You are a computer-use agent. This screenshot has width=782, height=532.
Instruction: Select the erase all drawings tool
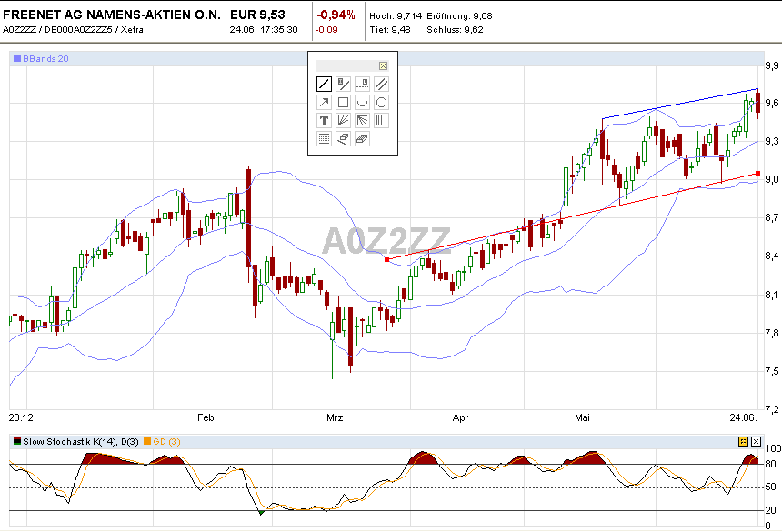click(x=362, y=138)
